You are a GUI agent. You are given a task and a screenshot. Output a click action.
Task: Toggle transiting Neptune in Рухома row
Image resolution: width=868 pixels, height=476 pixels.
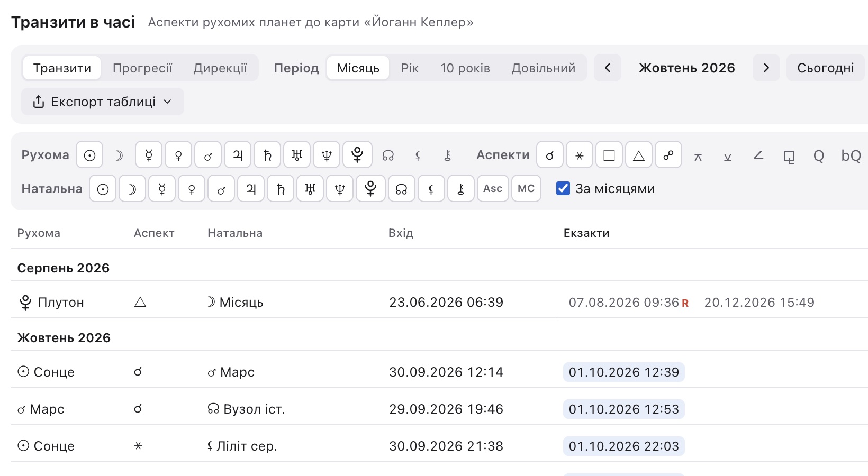pyautogui.click(x=327, y=155)
